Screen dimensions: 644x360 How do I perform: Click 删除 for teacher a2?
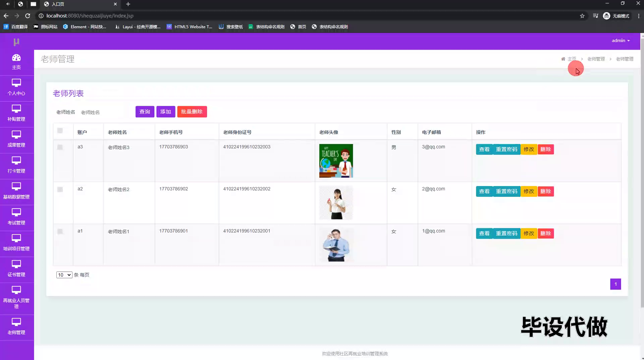tap(546, 191)
